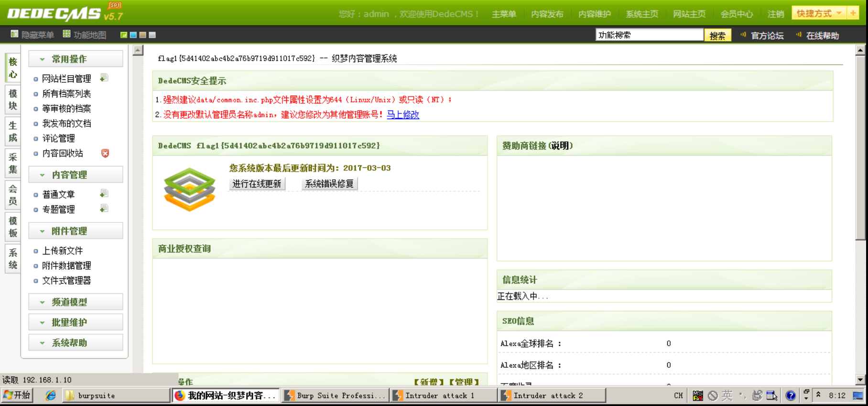Click the DedeCMS stacked-layers logo image
Screen dimensions: 868x406
tap(190, 189)
